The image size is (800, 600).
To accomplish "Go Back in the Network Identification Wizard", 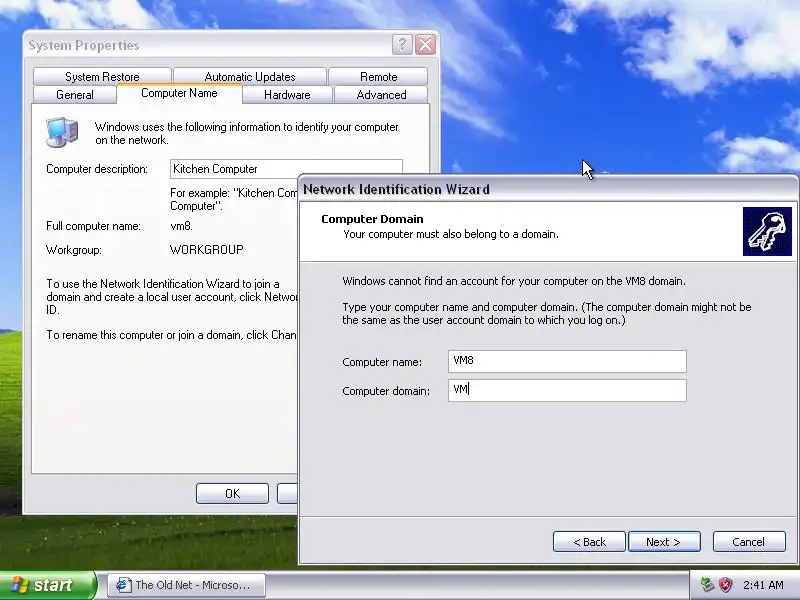I will tap(589, 541).
